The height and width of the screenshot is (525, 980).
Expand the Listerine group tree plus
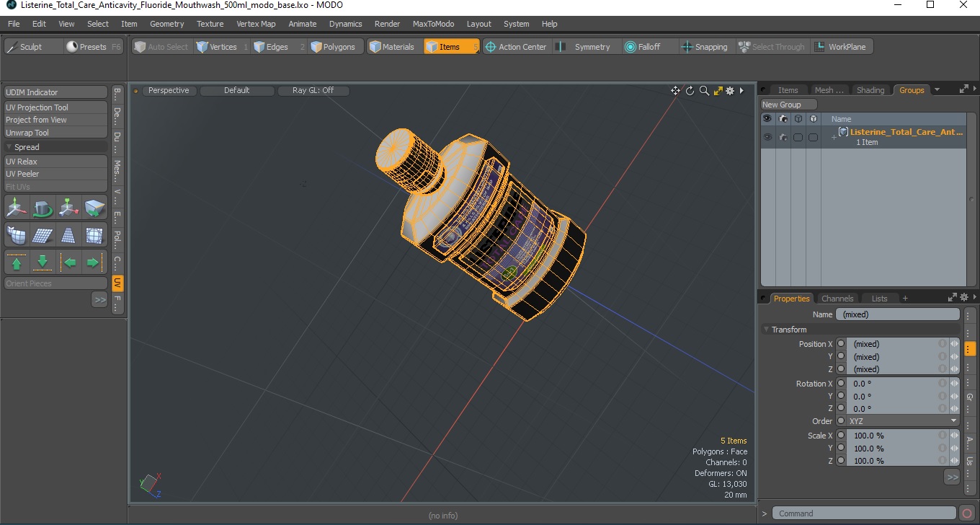coord(834,137)
